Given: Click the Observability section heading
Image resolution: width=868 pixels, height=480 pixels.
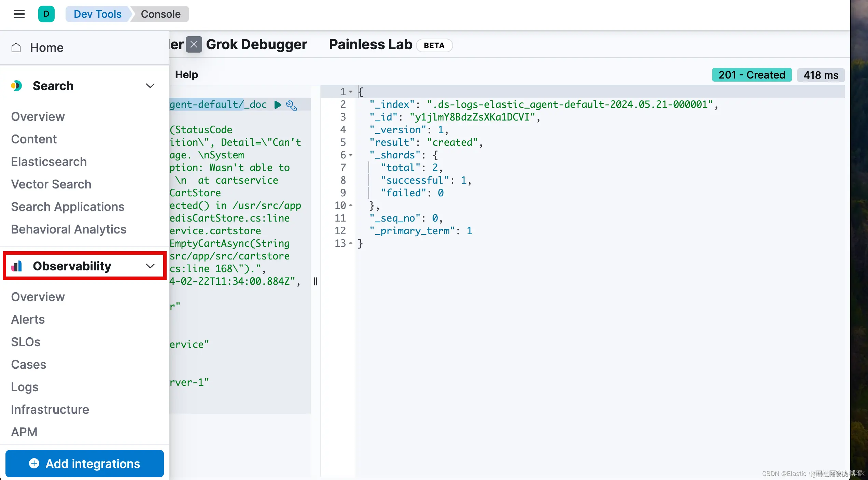Looking at the screenshot, I should pos(72,266).
